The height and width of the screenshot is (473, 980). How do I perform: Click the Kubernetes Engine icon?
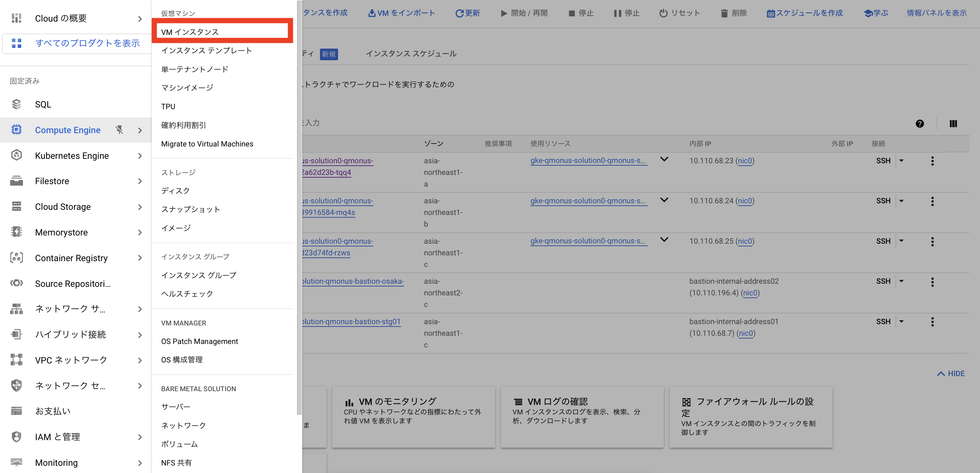(16, 156)
